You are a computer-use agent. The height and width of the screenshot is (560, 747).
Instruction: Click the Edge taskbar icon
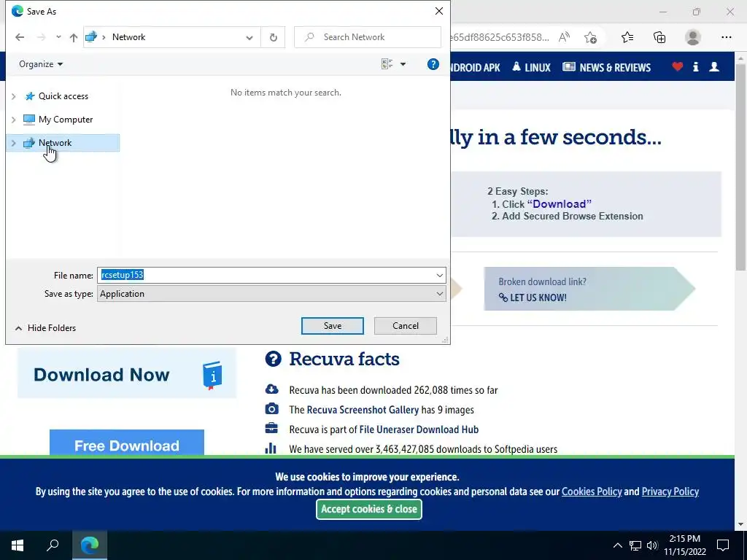pyautogui.click(x=90, y=545)
